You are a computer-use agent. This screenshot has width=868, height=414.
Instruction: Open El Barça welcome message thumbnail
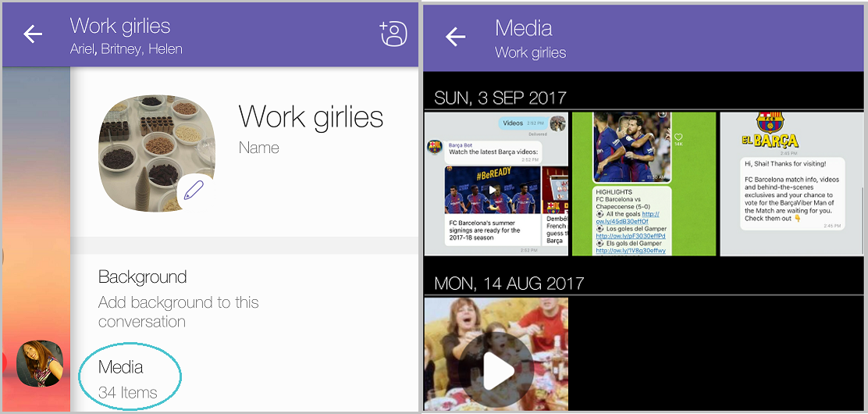pyautogui.click(x=792, y=184)
